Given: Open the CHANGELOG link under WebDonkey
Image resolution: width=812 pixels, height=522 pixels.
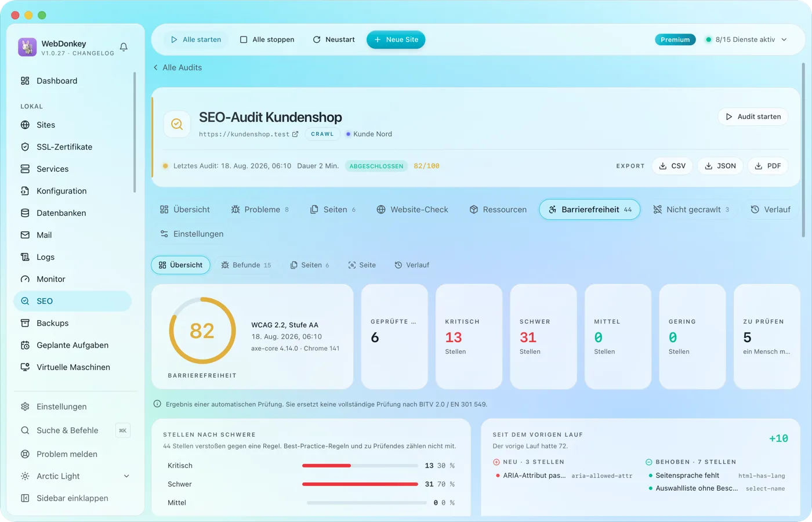Looking at the screenshot, I should coord(93,53).
